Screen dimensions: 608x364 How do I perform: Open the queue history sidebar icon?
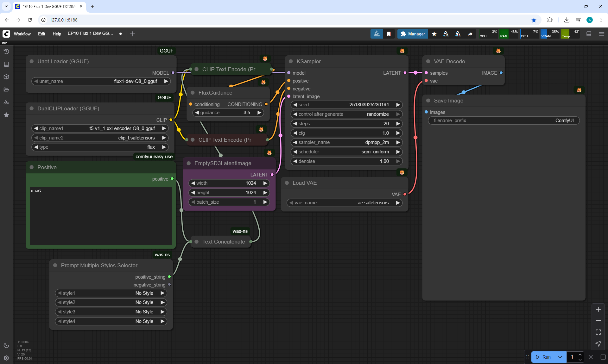point(6,52)
